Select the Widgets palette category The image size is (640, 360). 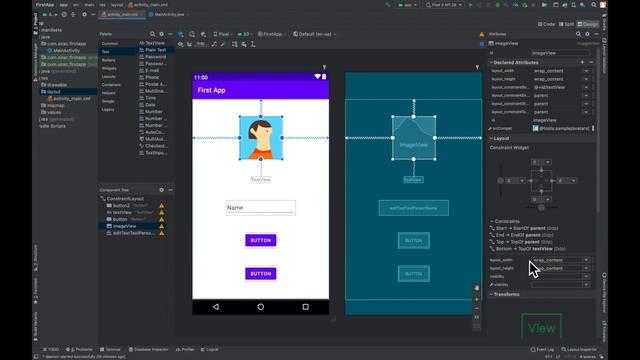coord(109,68)
